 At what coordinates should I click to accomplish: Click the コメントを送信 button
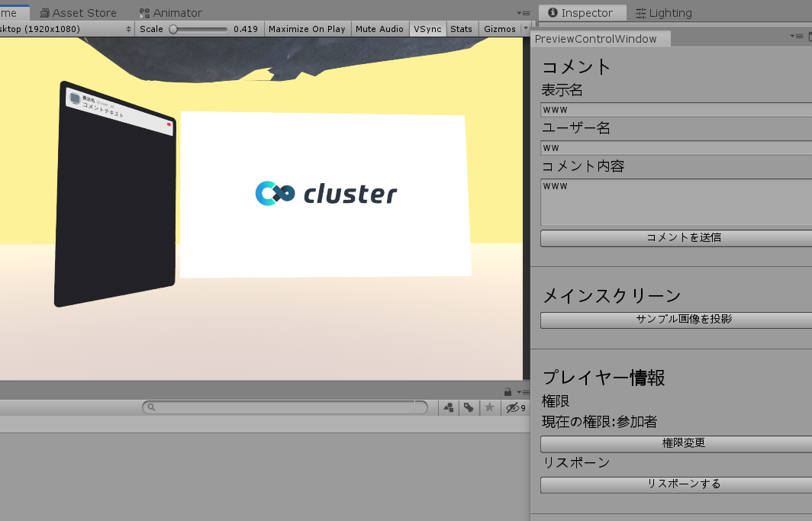click(676, 237)
